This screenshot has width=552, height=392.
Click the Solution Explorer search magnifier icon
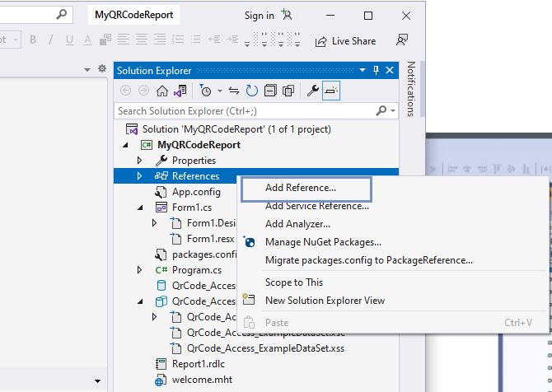[381, 111]
